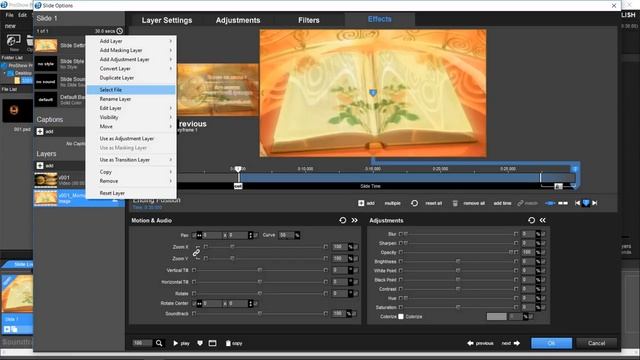Choose Use as Adjustment Layer

(131, 139)
